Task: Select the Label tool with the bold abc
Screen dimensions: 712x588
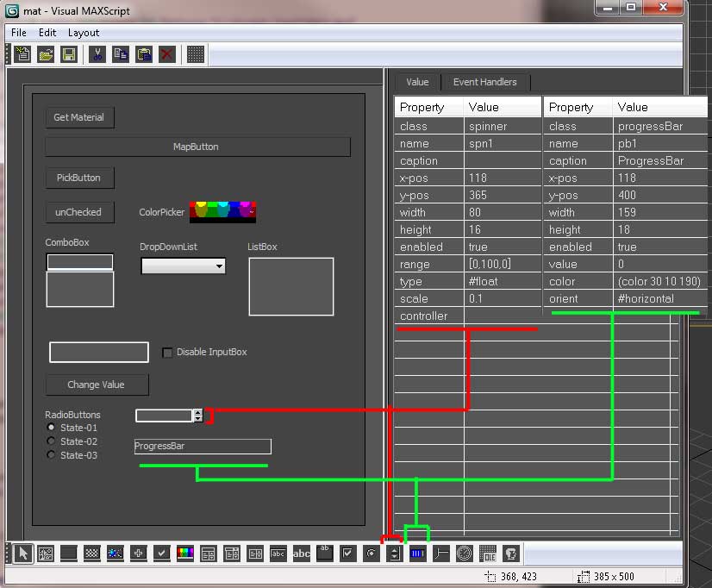Action: pos(301,553)
